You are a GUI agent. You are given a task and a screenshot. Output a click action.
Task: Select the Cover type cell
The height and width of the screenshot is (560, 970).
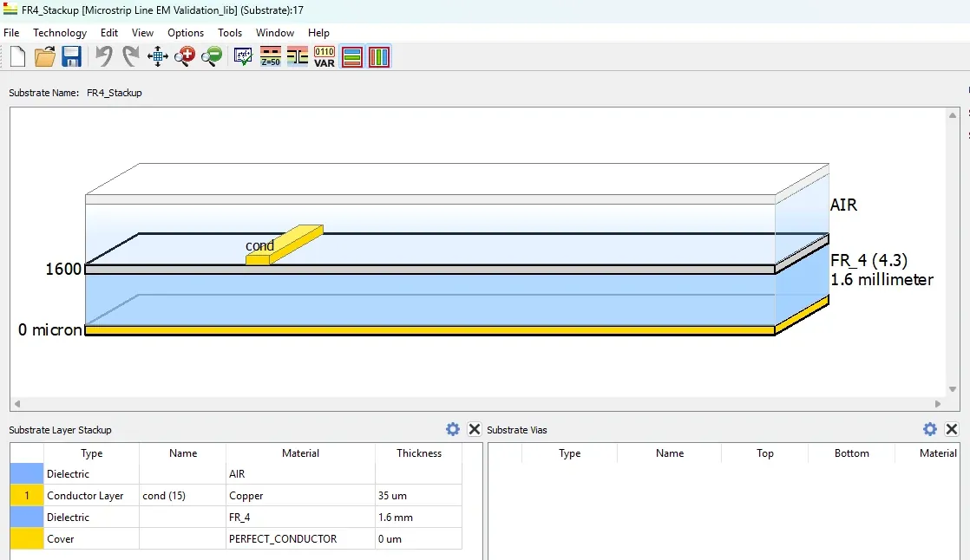92,538
